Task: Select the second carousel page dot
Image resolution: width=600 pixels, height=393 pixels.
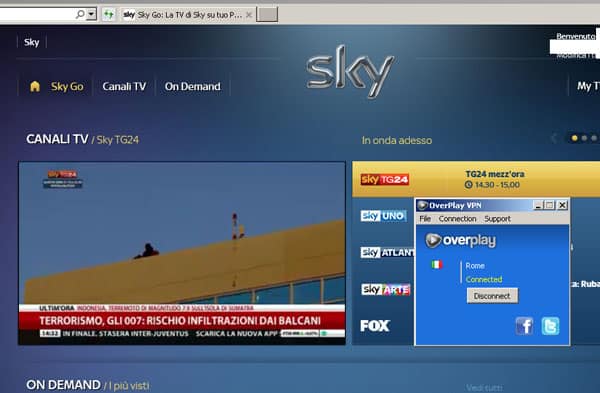Action: click(x=584, y=138)
